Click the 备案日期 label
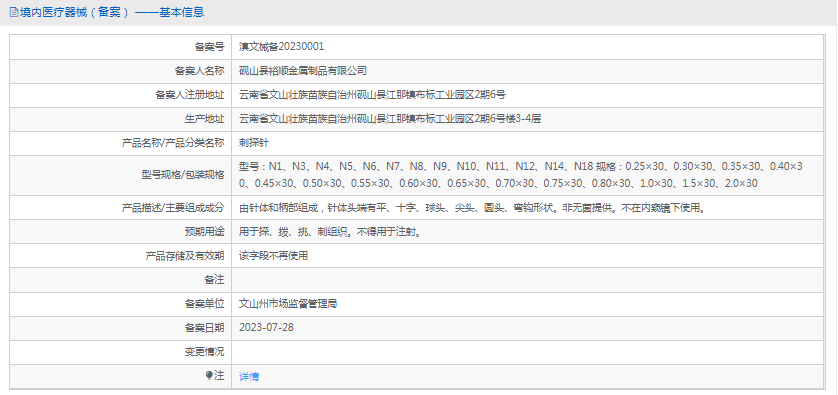 (205, 328)
